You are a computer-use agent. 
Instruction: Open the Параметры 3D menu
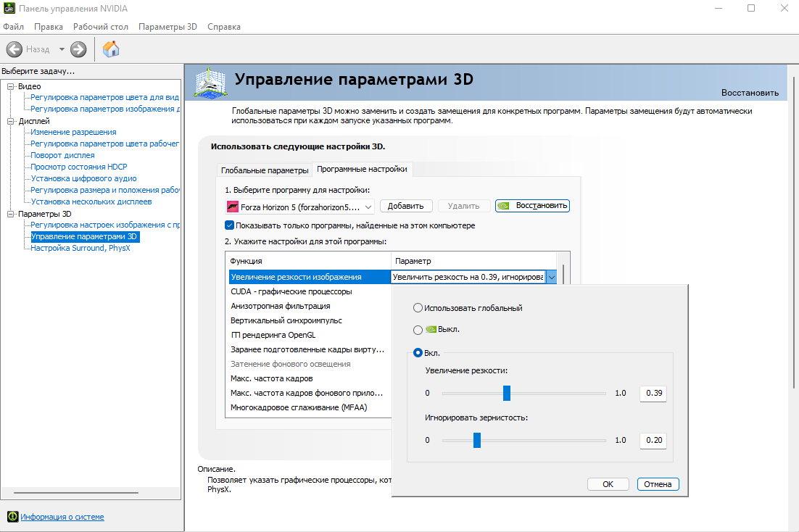click(x=167, y=27)
